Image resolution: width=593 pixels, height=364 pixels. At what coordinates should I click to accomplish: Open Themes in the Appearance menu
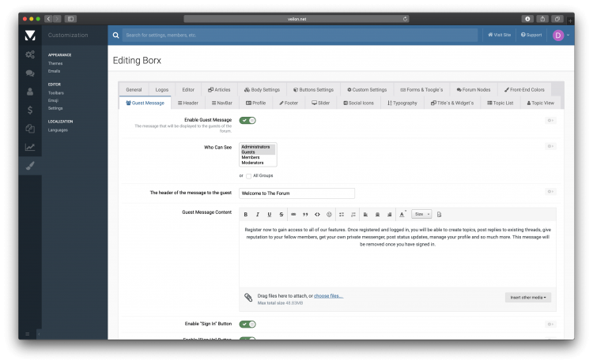(x=55, y=63)
